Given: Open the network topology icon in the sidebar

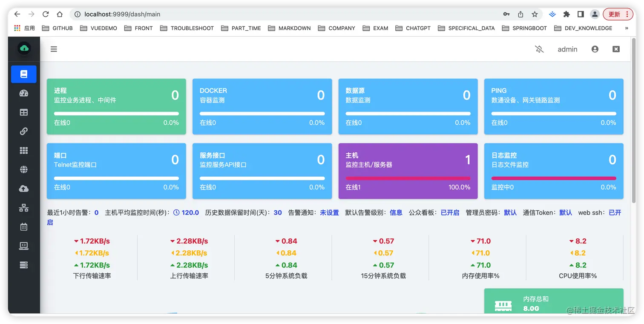Looking at the screenshot, I should point(24,208).
